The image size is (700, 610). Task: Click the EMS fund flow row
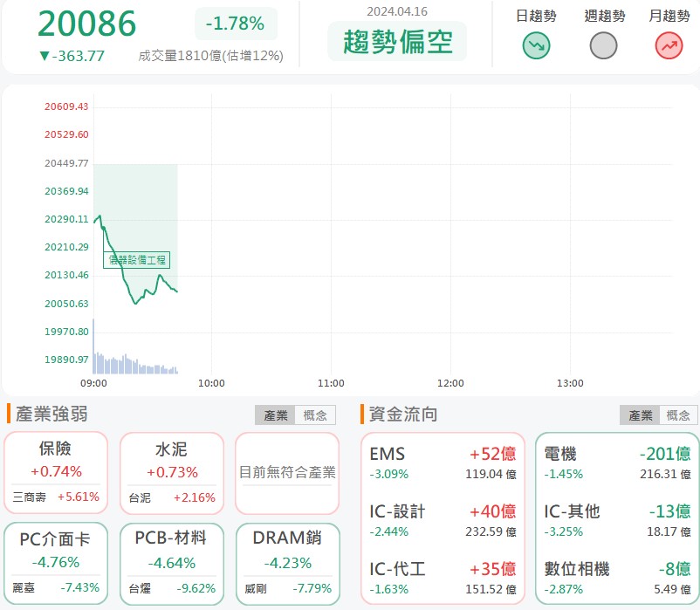point(443,463)
